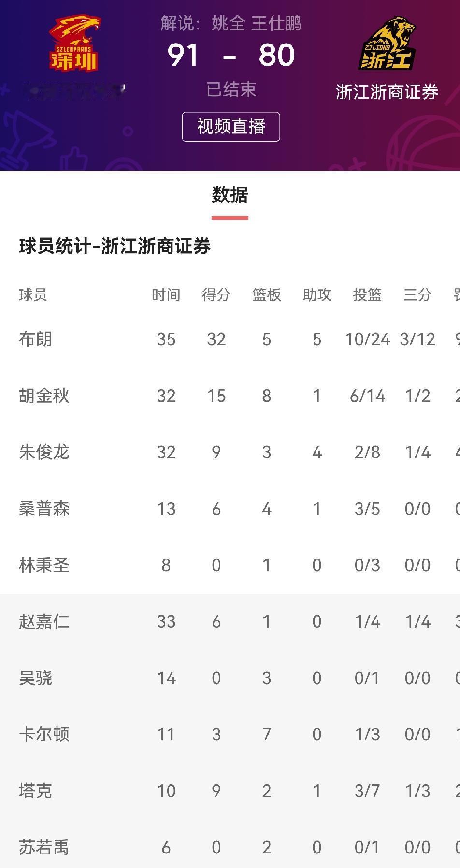Tap the Zhejiang Lions team logo
Viewport: 460px width, 868px height.
[x=387, y=44]
